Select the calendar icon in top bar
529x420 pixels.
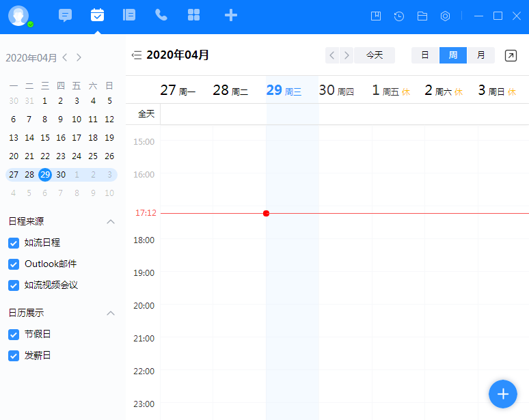click(97, 15)
